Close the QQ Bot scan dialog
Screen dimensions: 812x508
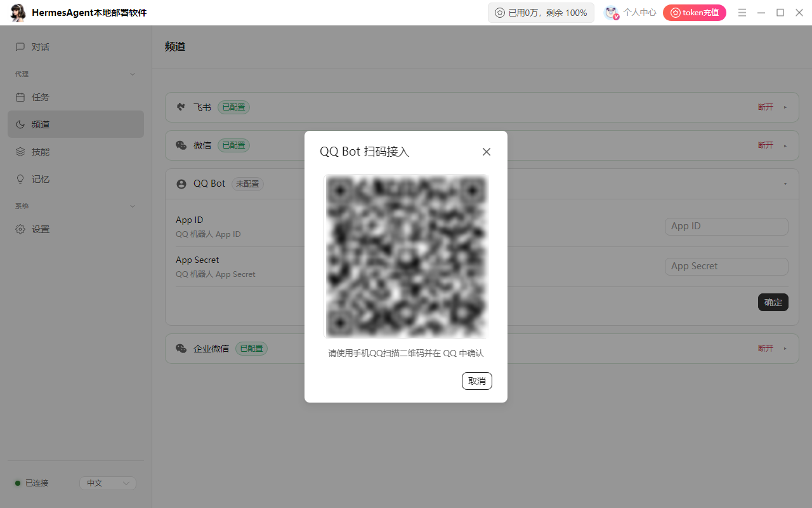pyautogui.click(x=487, y=152)
